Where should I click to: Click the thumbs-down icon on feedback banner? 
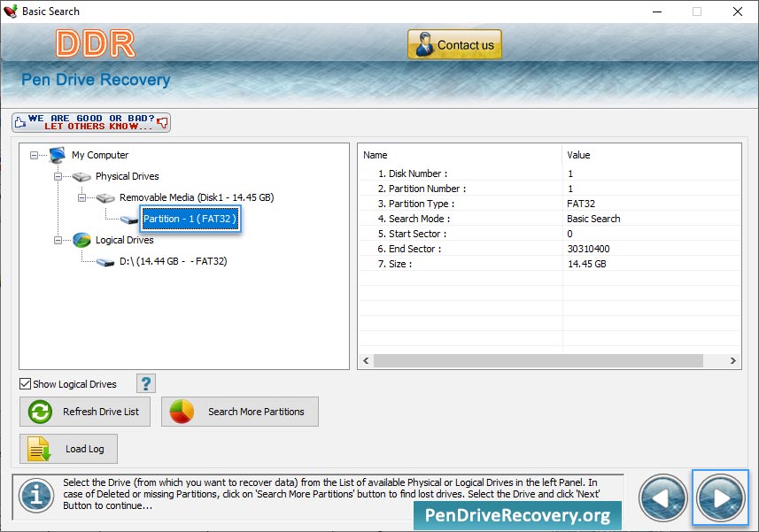[x=163, y=122]
